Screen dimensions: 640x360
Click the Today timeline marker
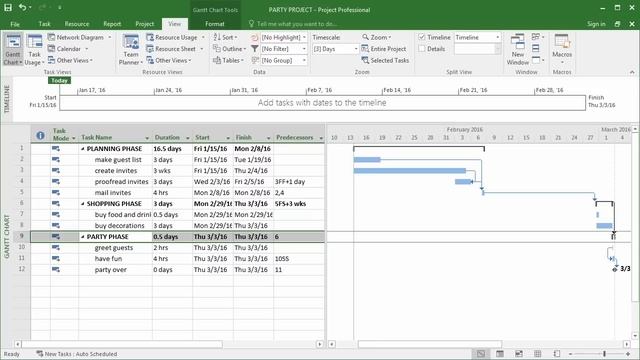click(59, 80)
